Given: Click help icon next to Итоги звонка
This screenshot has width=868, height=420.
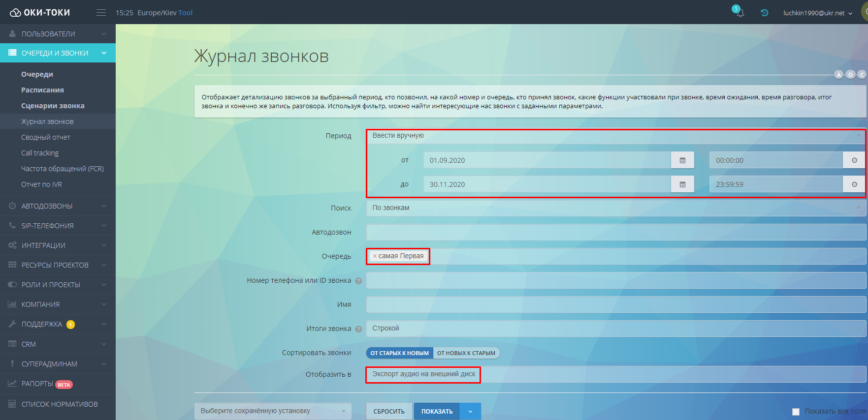Looking at the screenshot, I should pyautogui.click(x=358, y=329).
